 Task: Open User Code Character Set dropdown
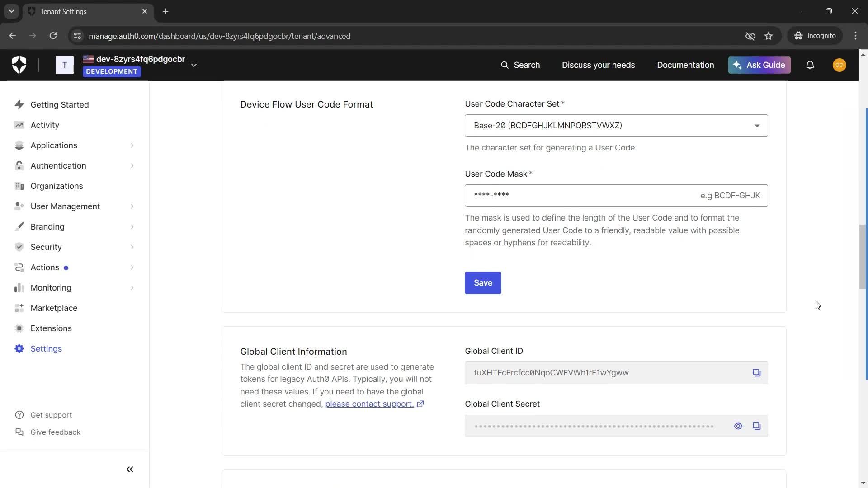[616, 126]
